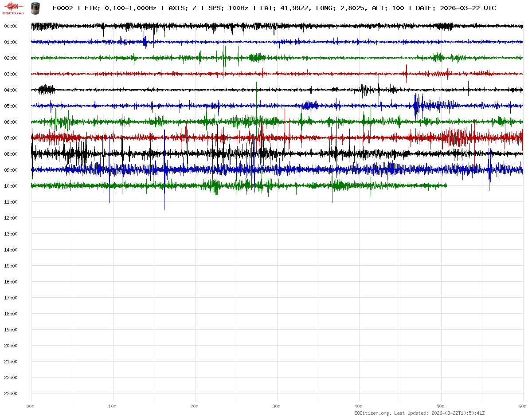Click the EQ002 station ID in header

click(x=63, y=8)
